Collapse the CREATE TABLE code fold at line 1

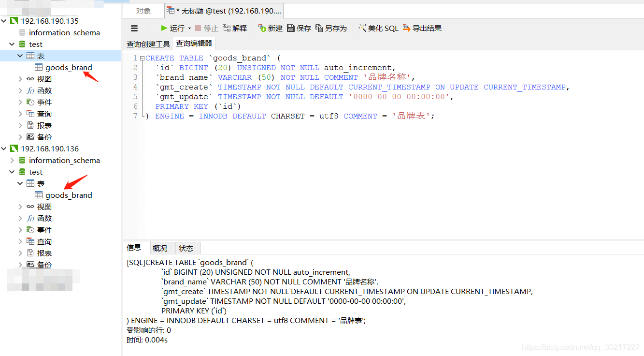click(x=142, y=59)
